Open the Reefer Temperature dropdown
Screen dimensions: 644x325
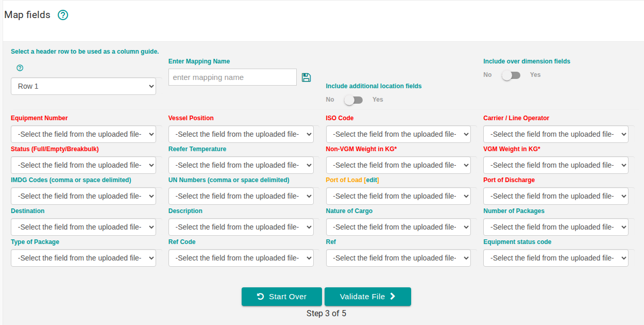(x=241, y=165)
